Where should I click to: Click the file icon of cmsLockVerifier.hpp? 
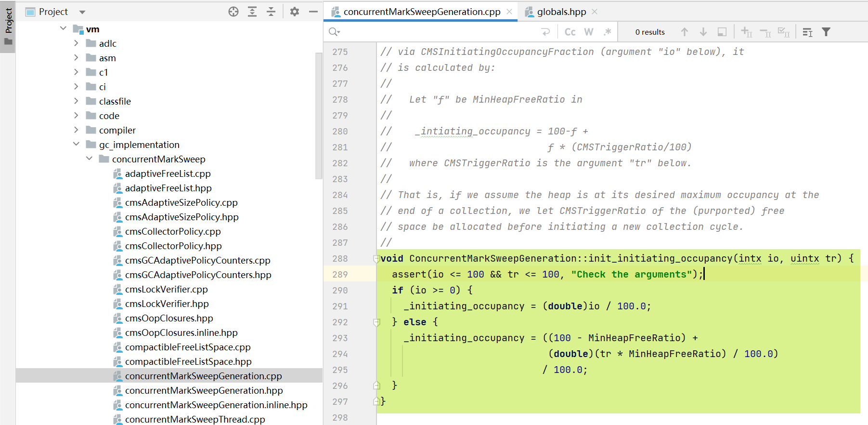[118, 304]
